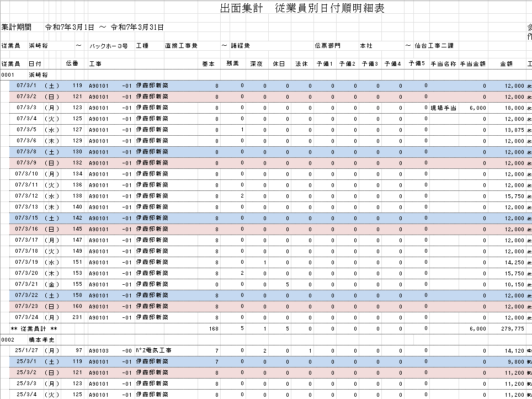
Task: Select the work code A90103
Action: pyautogui.click(x=99, y=350)
